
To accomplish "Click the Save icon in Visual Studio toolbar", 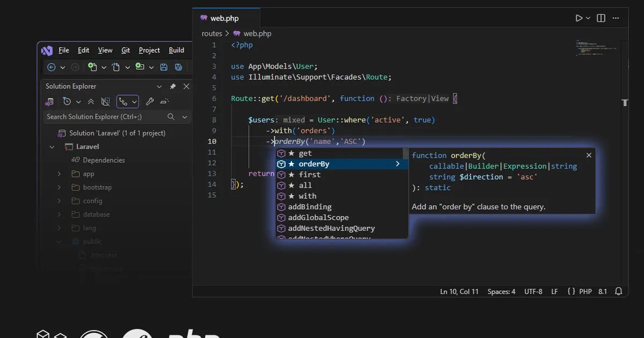I will tap(164, 67).
